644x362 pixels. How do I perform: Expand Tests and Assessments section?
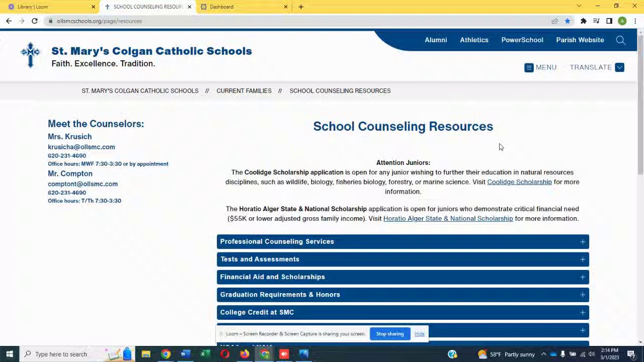[403, 259]
